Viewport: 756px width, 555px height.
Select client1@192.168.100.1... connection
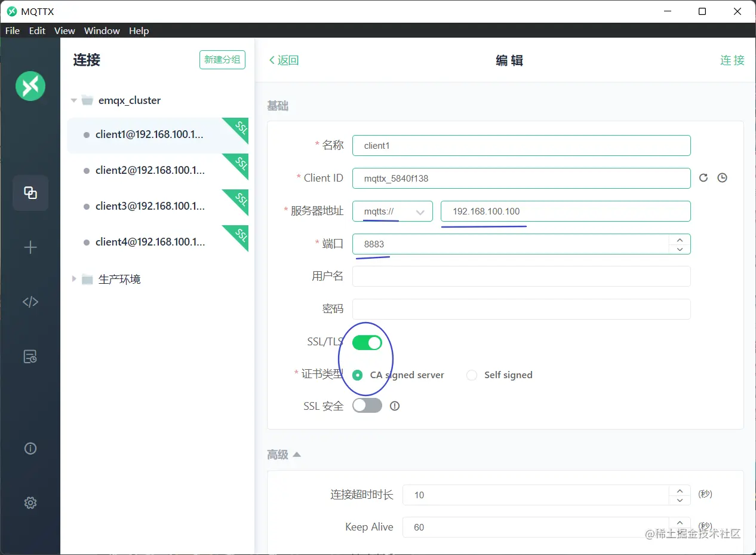[158, 135]
